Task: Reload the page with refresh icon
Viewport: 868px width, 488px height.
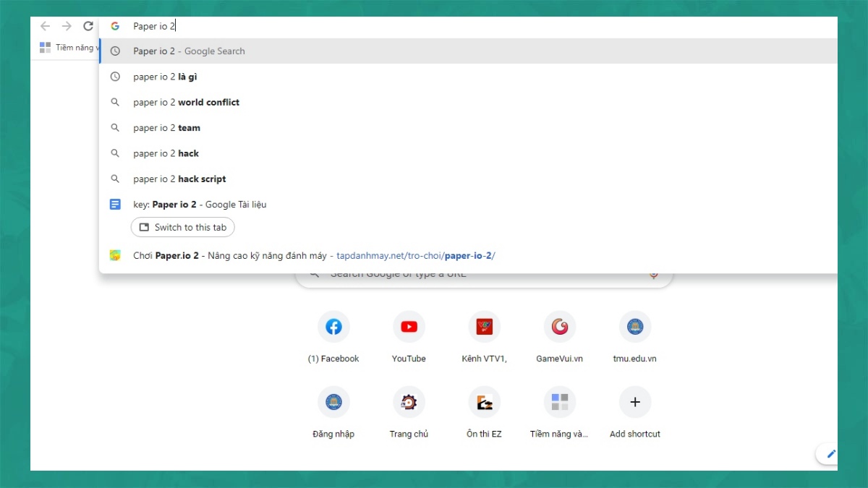Action: [88, 26]
